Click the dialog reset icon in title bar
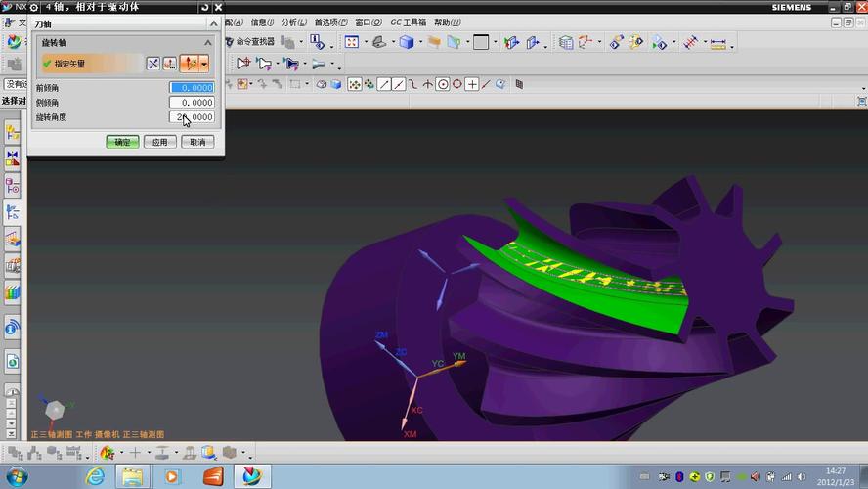The width and height of the screenshot is (868, 489). (x=204, y=7)
